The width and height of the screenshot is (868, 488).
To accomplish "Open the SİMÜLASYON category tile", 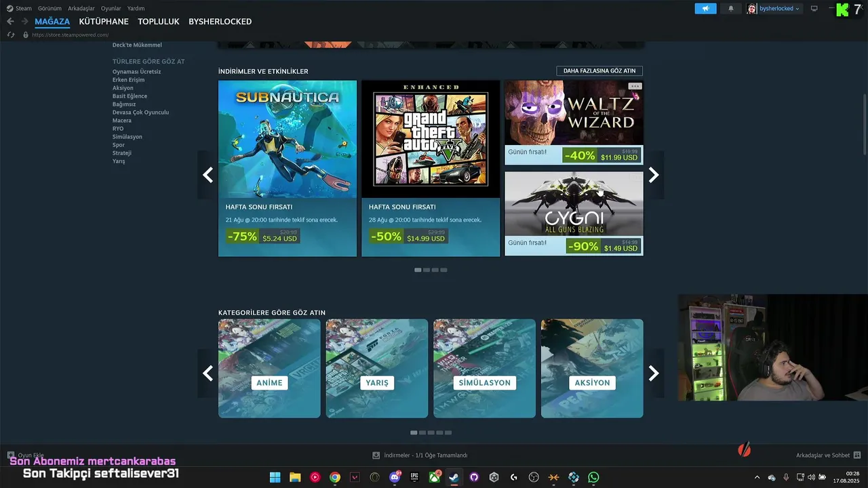I will (x=484, y=368).
